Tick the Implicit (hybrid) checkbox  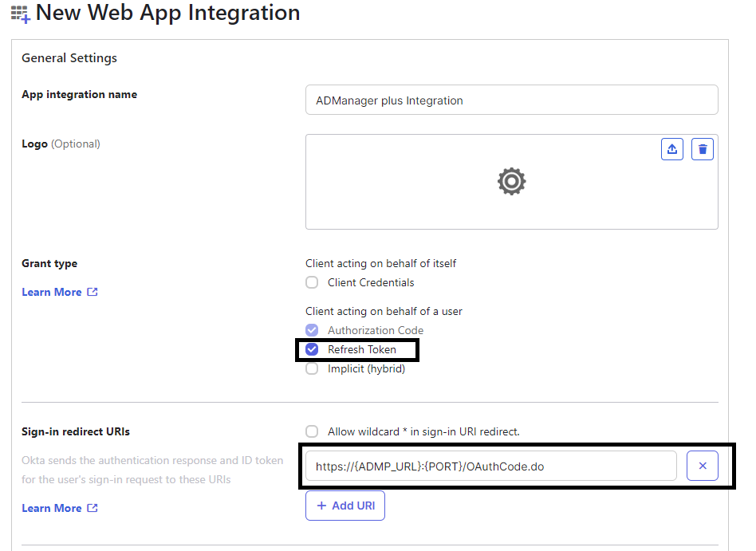pyautogui.click(x=312, y=368)
